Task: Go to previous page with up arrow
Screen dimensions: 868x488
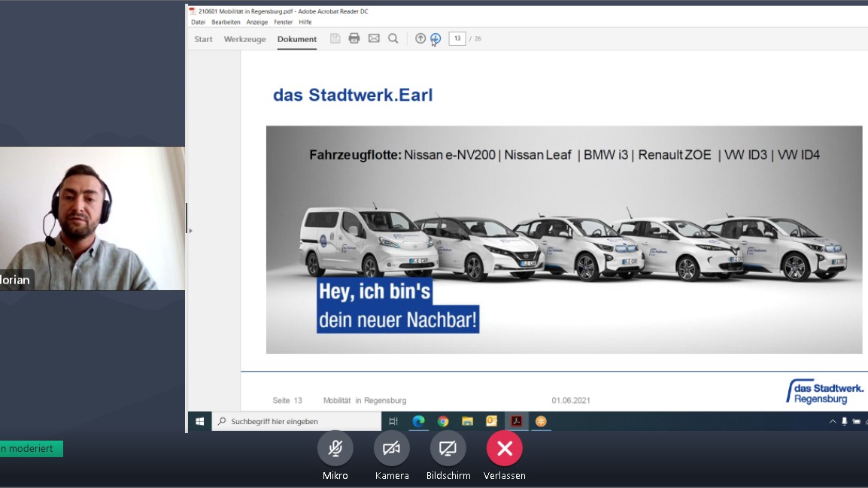Action: click(420, 38)
